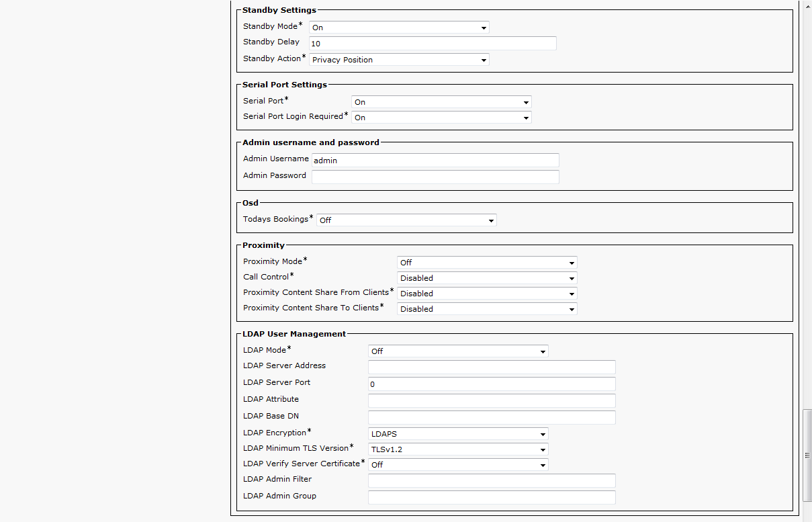
Task: Expand the LDAP Mode dropdown
Action: pos(458,351)
